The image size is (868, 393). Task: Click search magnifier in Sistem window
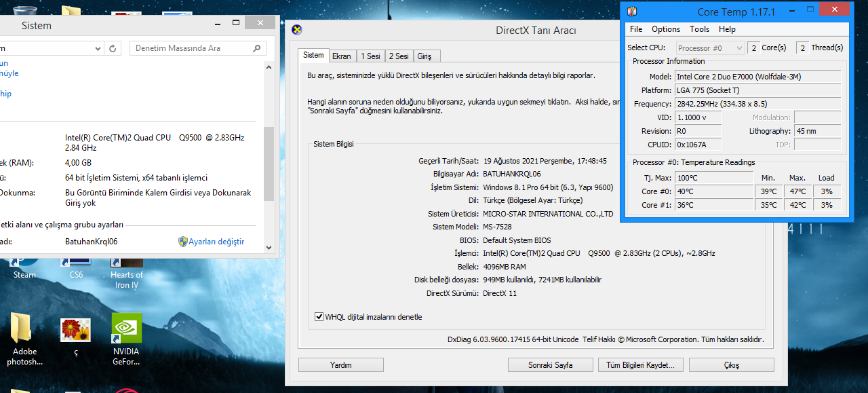[256, 48]
